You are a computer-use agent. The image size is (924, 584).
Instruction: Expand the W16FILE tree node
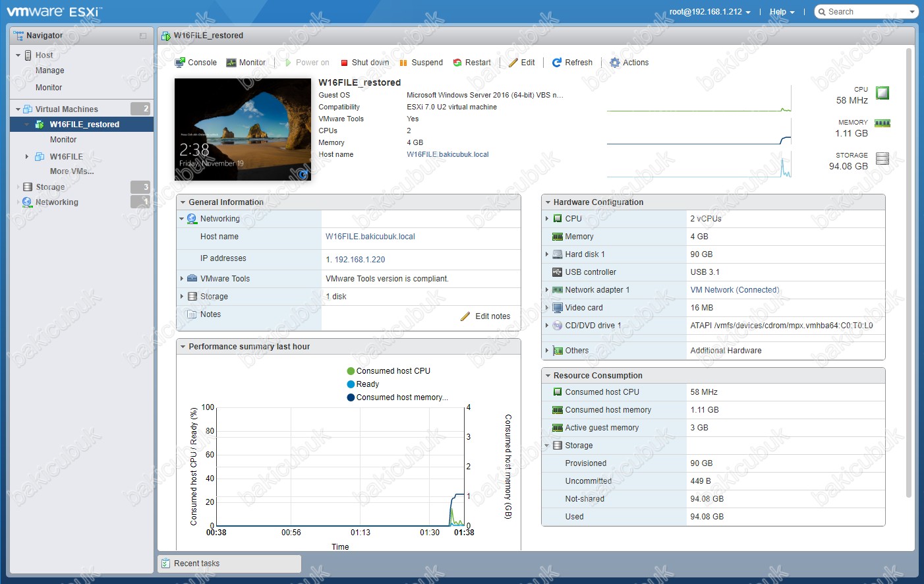[x=27, y=157]
